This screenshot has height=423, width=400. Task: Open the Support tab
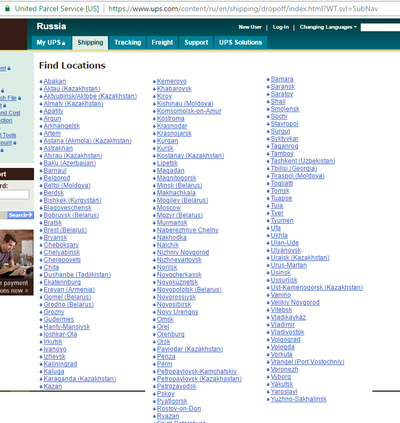tap(196, 43)
